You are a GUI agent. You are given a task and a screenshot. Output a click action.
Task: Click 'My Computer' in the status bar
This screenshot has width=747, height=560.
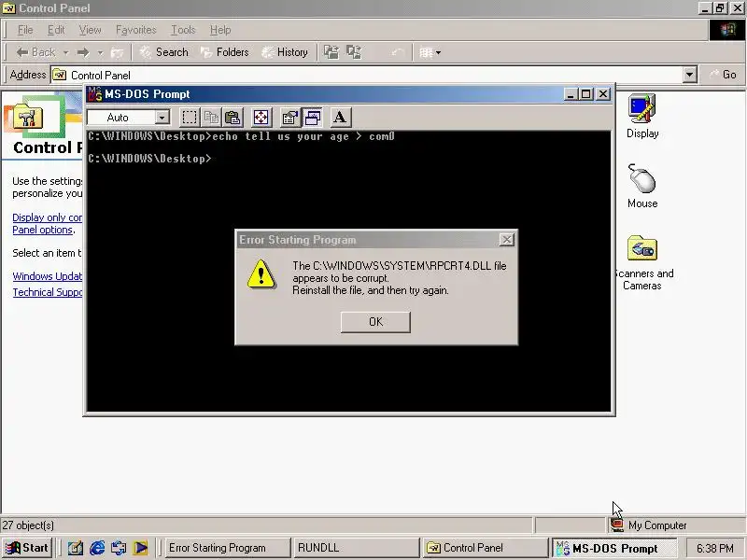[657, 525]
